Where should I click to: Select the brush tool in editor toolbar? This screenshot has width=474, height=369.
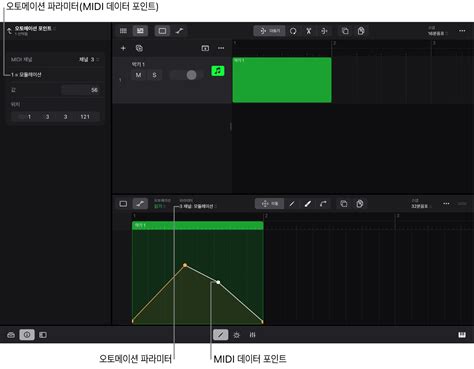(308, 204)
